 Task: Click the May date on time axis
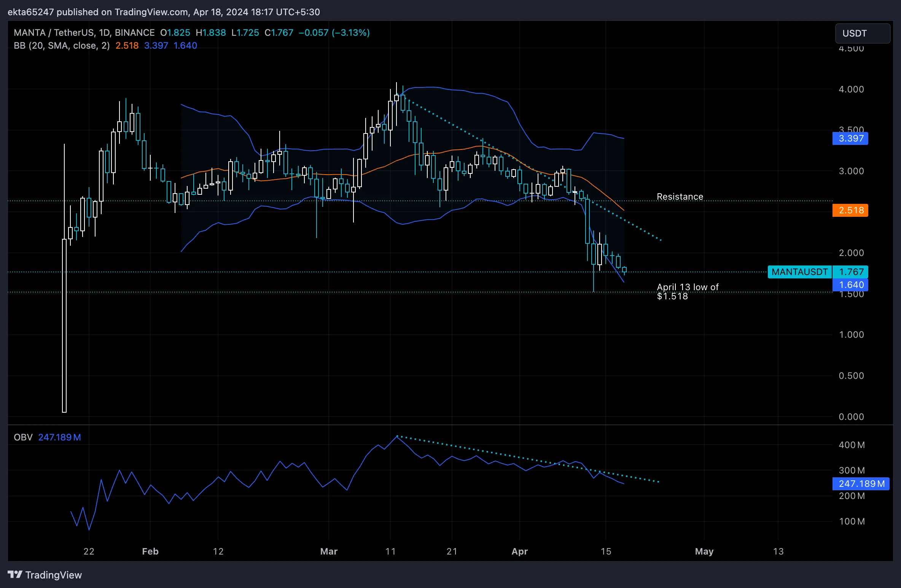704,551
